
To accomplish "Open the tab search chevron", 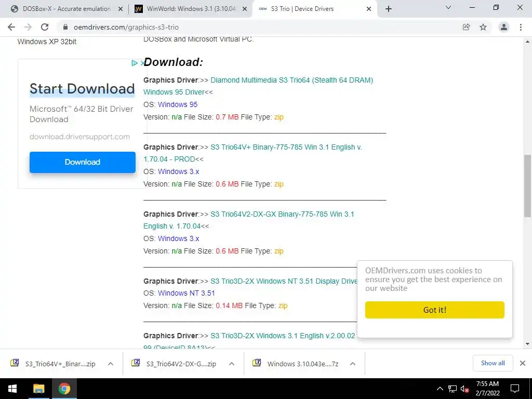I will 448,7.
